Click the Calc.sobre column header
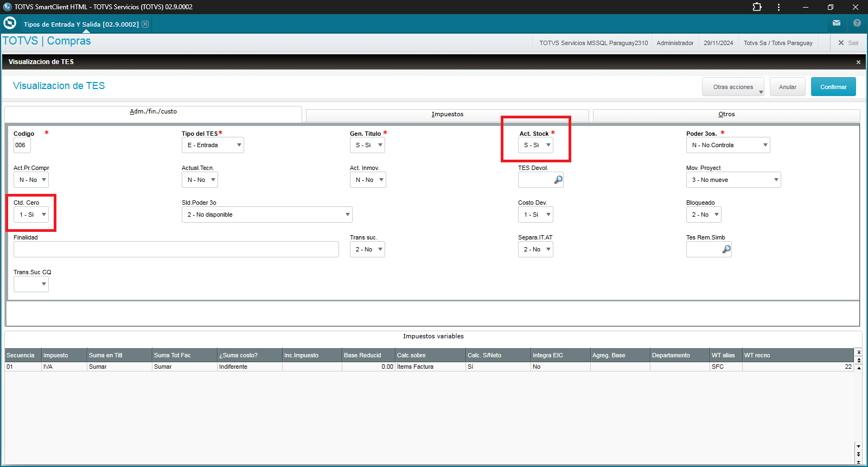 (431, 355)
